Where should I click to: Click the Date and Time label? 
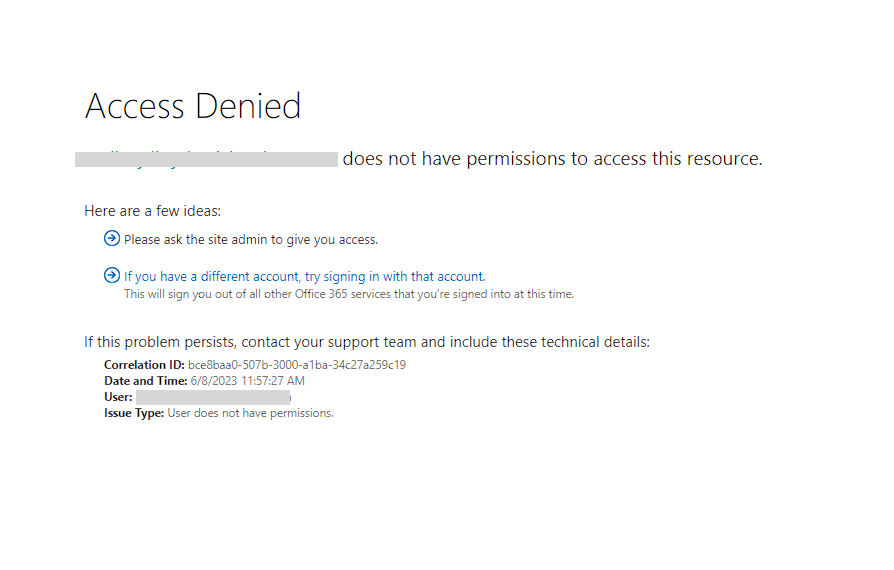tap(145, 381)
